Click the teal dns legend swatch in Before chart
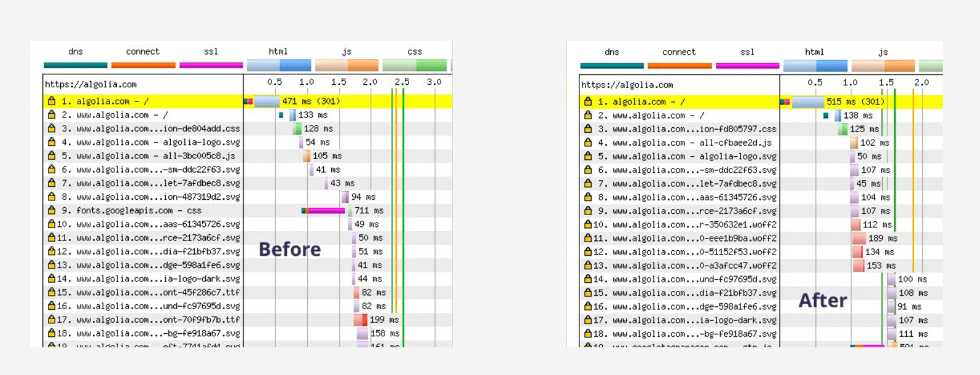This screenshot has height=375, width=980. (76, 65)
